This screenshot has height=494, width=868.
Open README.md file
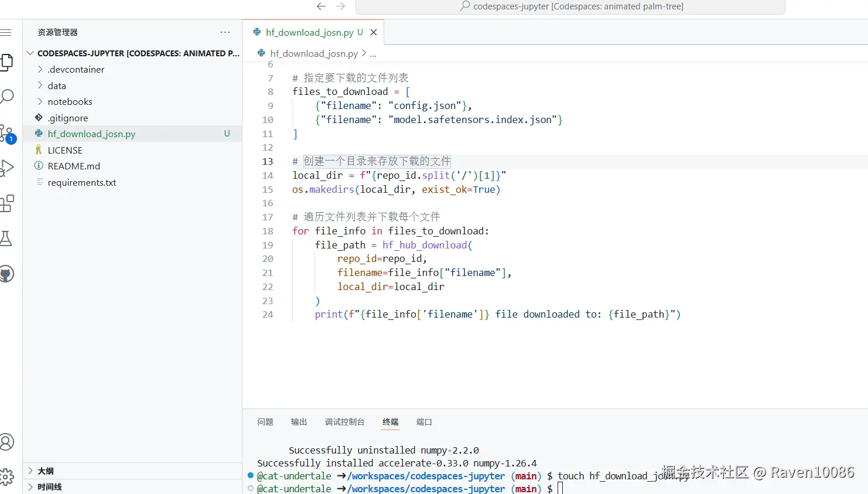[x=134, y=166]
